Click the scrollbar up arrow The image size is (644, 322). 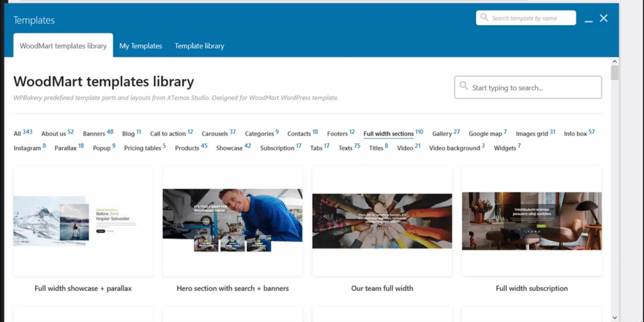[614, 62]
